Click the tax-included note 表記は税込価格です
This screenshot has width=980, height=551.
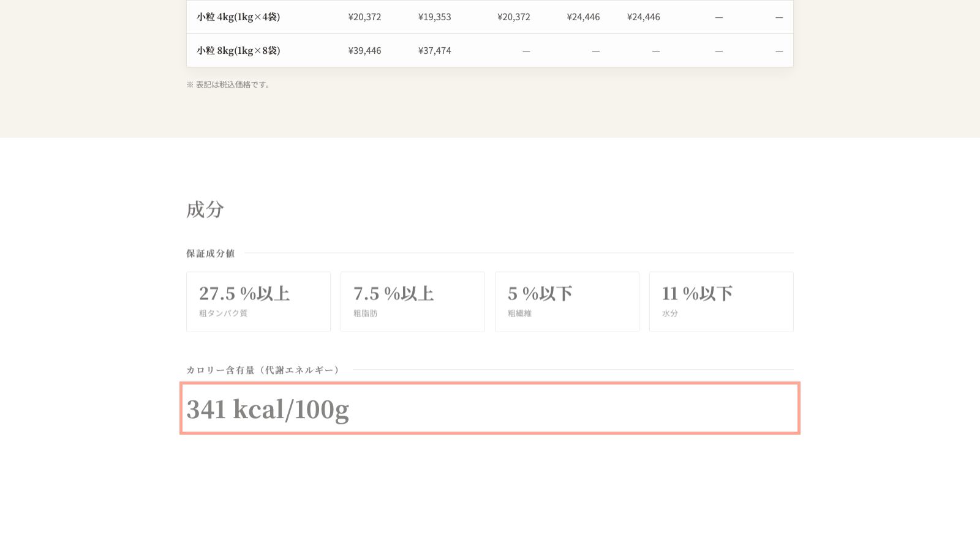click(x=228, y=84)
